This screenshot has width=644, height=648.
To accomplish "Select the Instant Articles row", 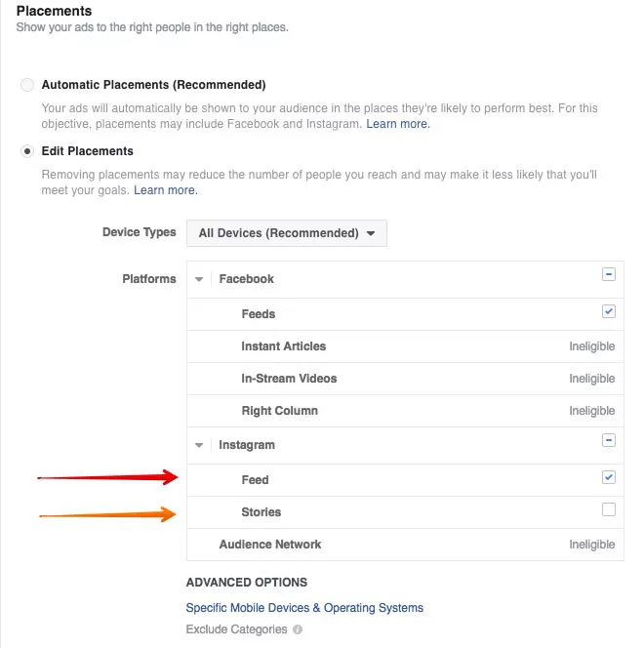I will (x=405, y=346).
